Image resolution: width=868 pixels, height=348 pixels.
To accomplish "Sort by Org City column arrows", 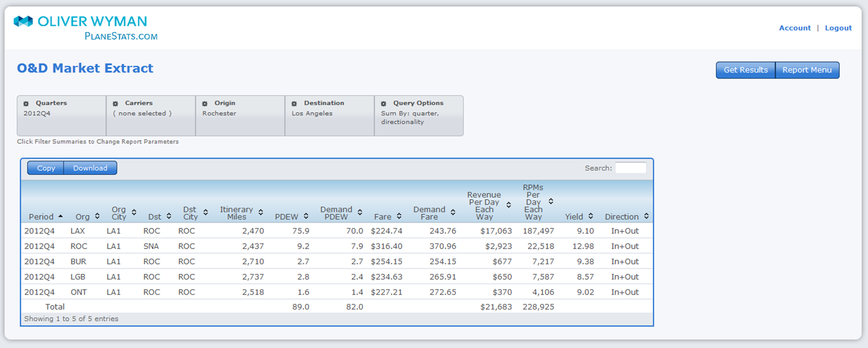I will 134,213.
